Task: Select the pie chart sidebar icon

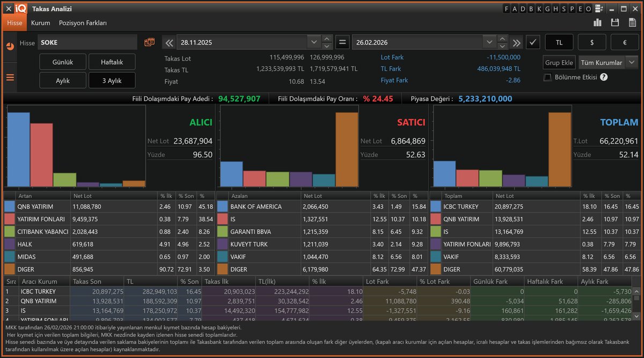Action: (10, 46)
